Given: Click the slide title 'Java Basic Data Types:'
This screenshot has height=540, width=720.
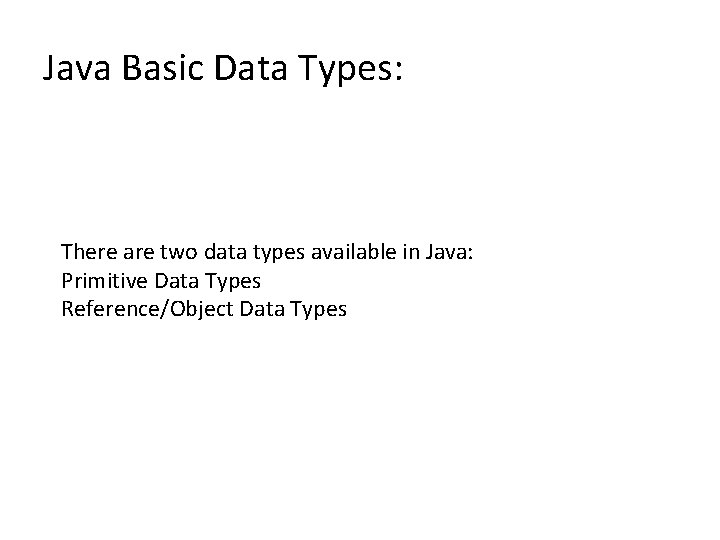Looking at the screenshot, I should (223, 69).
